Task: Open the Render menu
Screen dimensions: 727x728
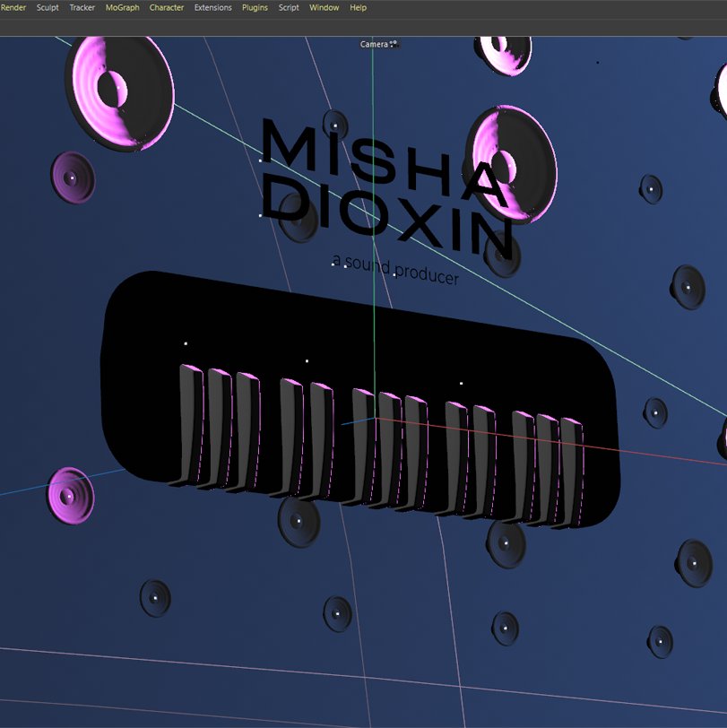Action: 13,7
